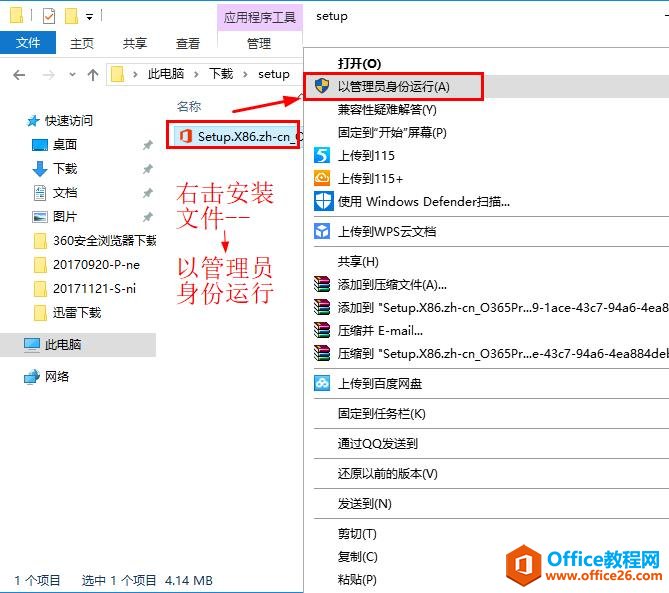Open the 文件 menu tab
This screenshot has width=669, height=593.
(x=28, y=43)
